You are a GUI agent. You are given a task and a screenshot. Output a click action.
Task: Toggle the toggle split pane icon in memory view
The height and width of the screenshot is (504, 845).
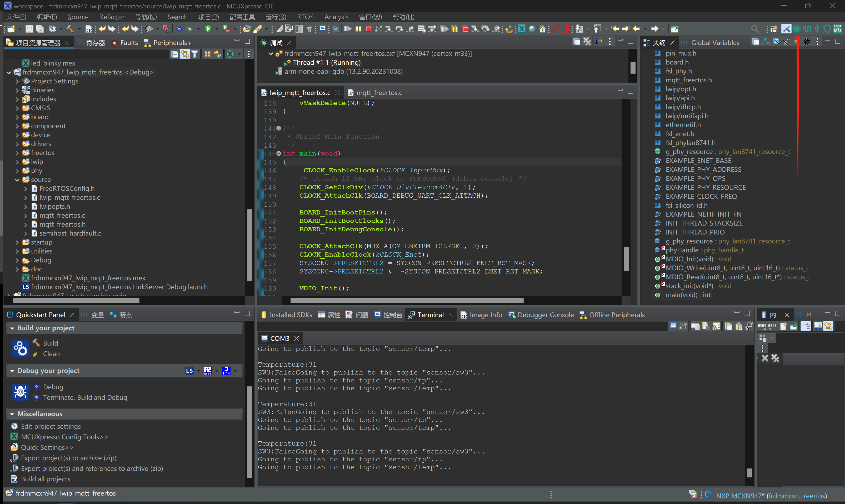[x=818, y=326]
